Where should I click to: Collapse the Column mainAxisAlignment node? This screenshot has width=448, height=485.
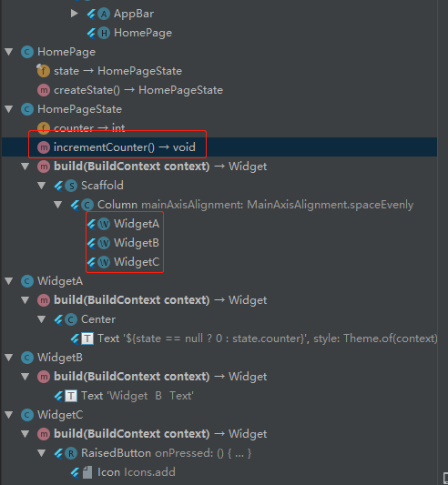tap(58, 205)
